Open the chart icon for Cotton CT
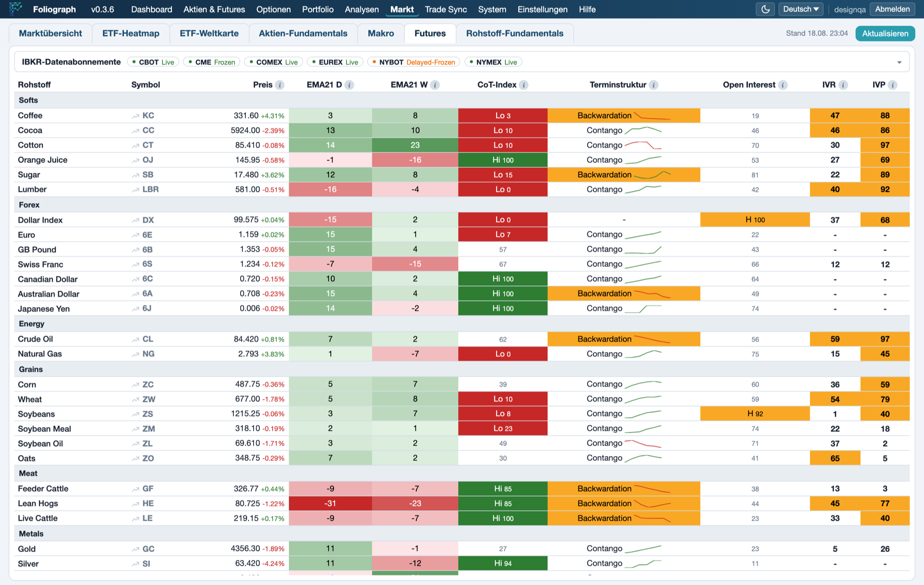924x585 pixels. (135, 146)
